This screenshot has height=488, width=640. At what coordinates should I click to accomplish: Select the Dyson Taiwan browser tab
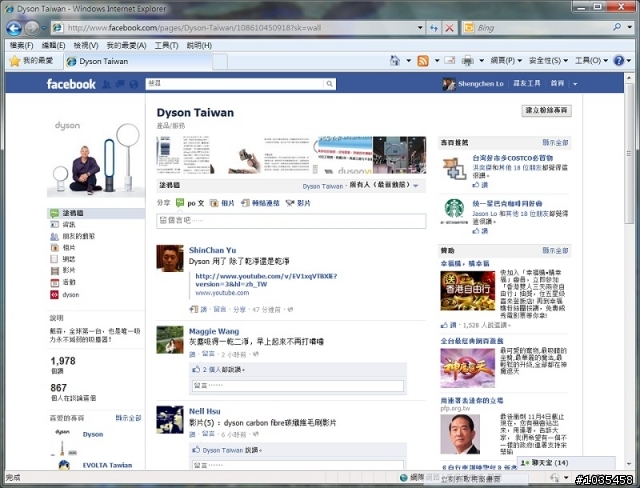[138, 61]
